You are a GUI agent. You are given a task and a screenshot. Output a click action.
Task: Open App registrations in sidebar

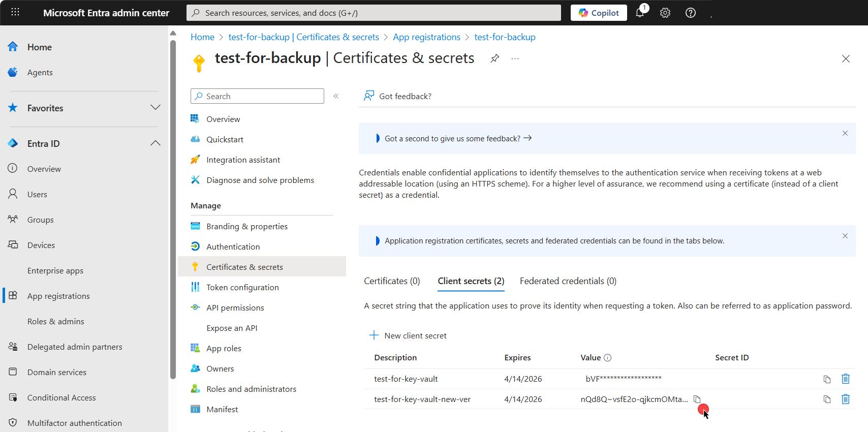[x=58, y=296]
